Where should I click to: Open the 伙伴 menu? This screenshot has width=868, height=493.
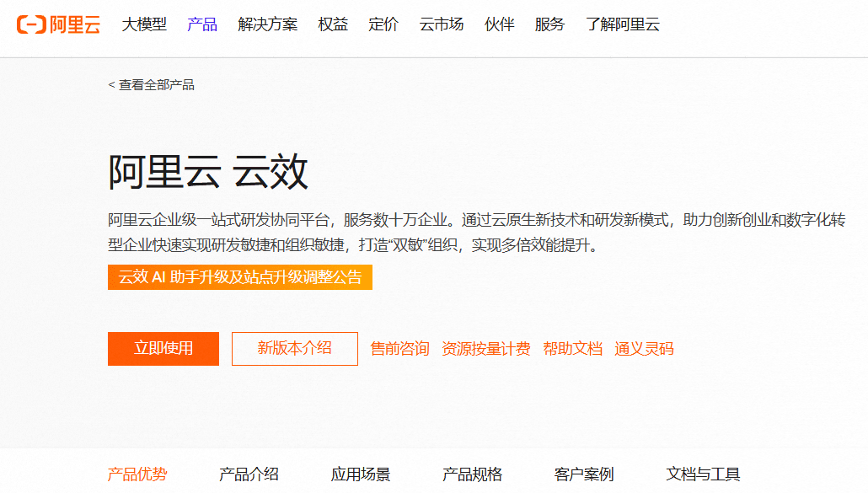[500, 24]
